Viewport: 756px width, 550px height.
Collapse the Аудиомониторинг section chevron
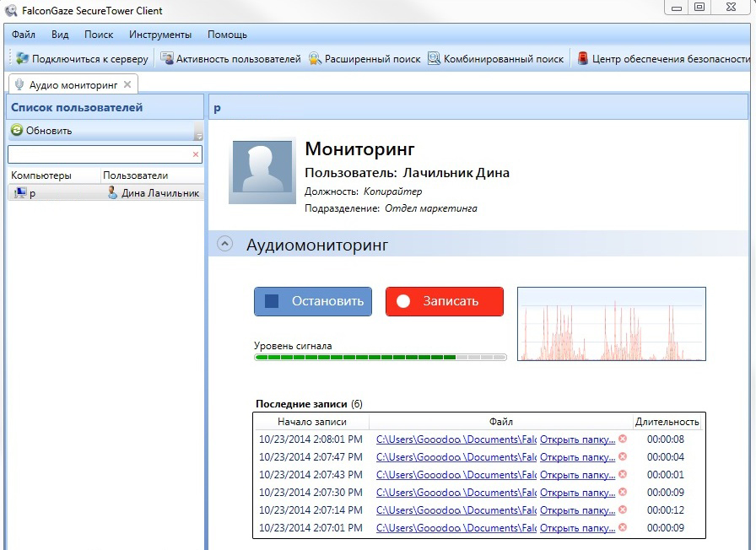(x=224, y=244)
